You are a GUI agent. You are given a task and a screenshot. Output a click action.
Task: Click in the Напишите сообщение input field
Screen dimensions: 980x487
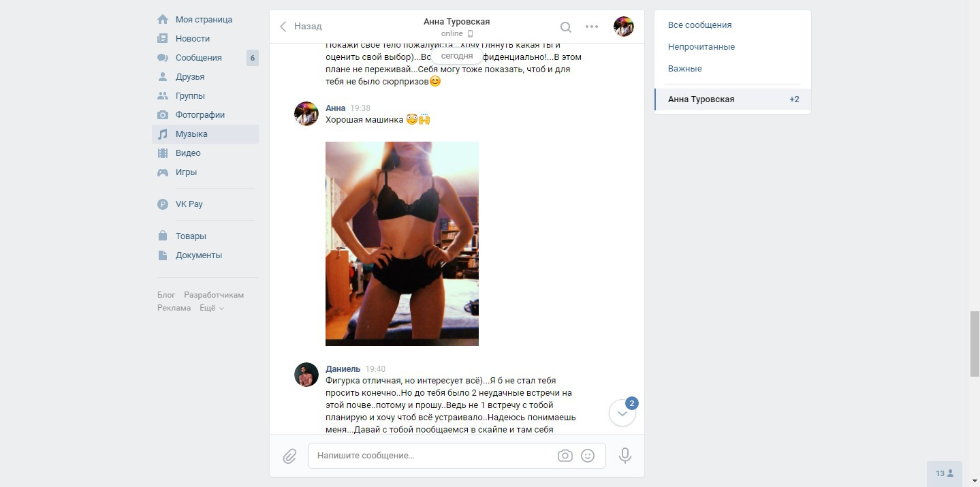pos(432,456)
